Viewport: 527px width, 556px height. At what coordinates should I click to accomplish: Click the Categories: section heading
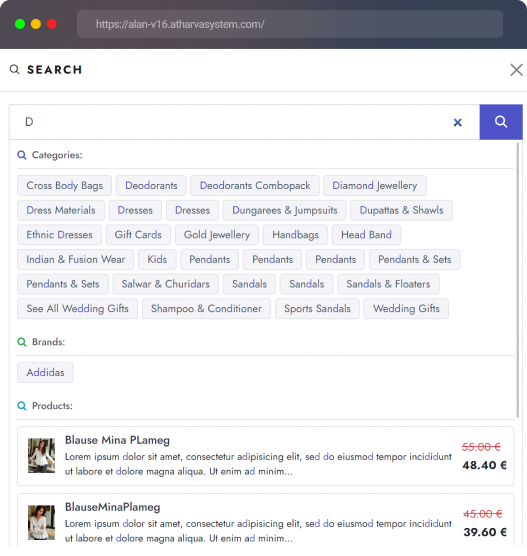[x=57, y=155]
